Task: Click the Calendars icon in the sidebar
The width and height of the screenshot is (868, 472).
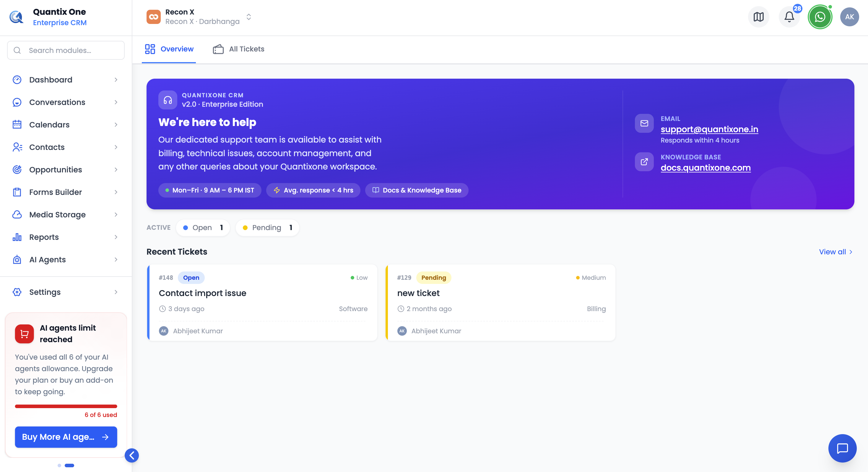Action: 17,125
